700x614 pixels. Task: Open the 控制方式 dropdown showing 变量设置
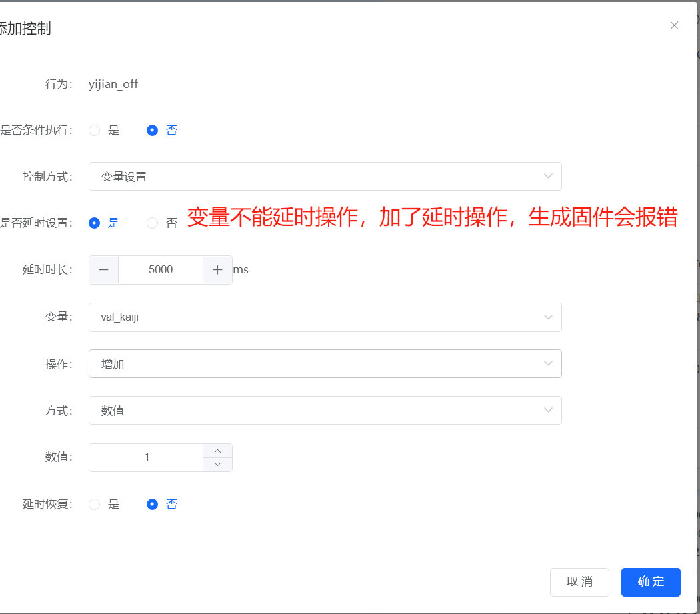325,176
